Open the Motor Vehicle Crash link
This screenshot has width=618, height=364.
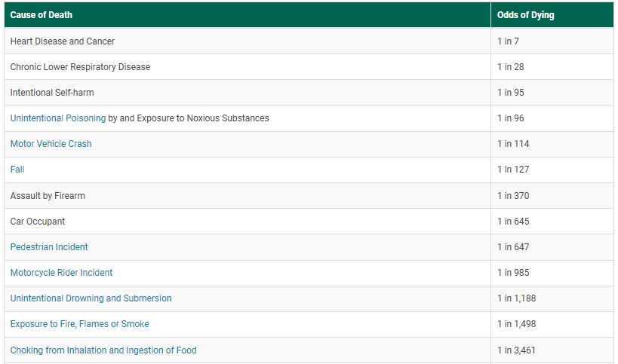pos(51,144)
